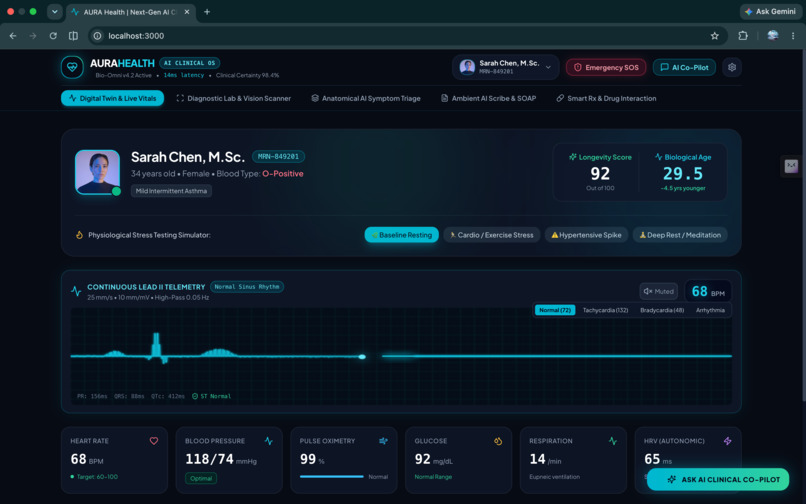The width and height of the screenshot is (806, 504).
Task: Open Digital Twin & Live Vitals tab
Action: pyautogui.click(x=112, y=98)
